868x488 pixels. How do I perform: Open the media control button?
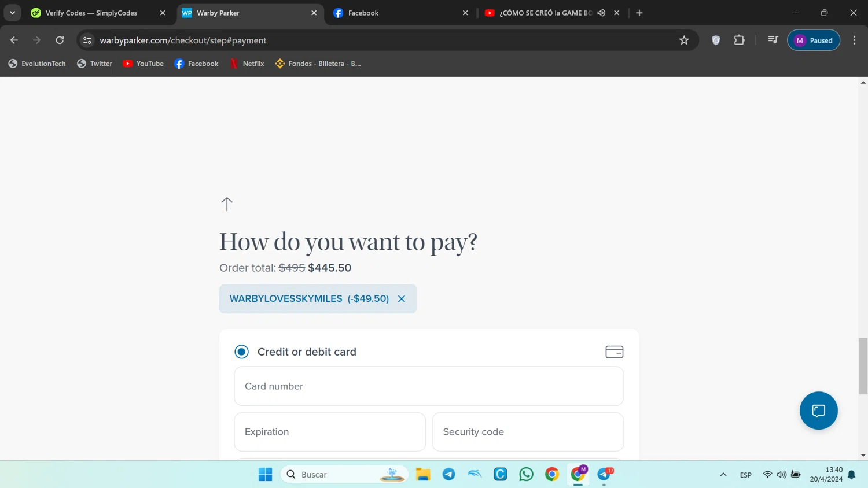(773, 40)
